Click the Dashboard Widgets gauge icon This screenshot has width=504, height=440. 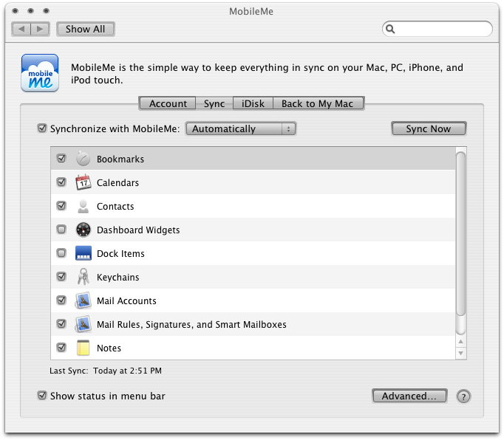pyautogui.click(x=84, y=230)
